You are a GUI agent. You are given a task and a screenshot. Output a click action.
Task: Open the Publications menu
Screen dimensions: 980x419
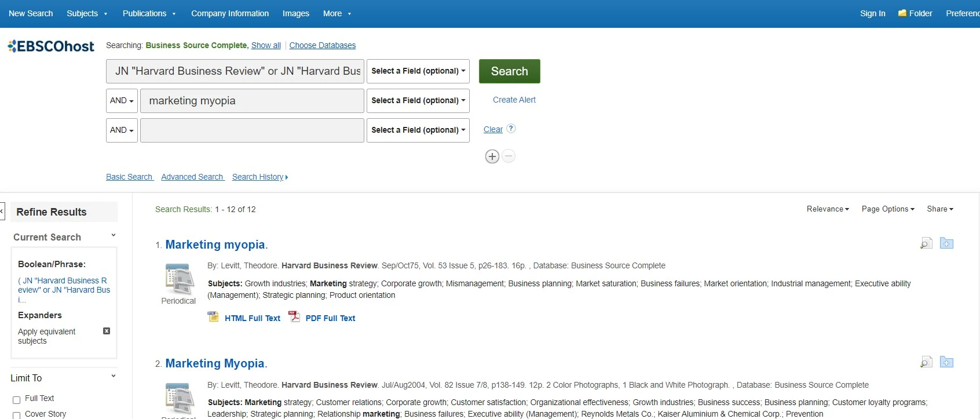click(x=149, y=13)
